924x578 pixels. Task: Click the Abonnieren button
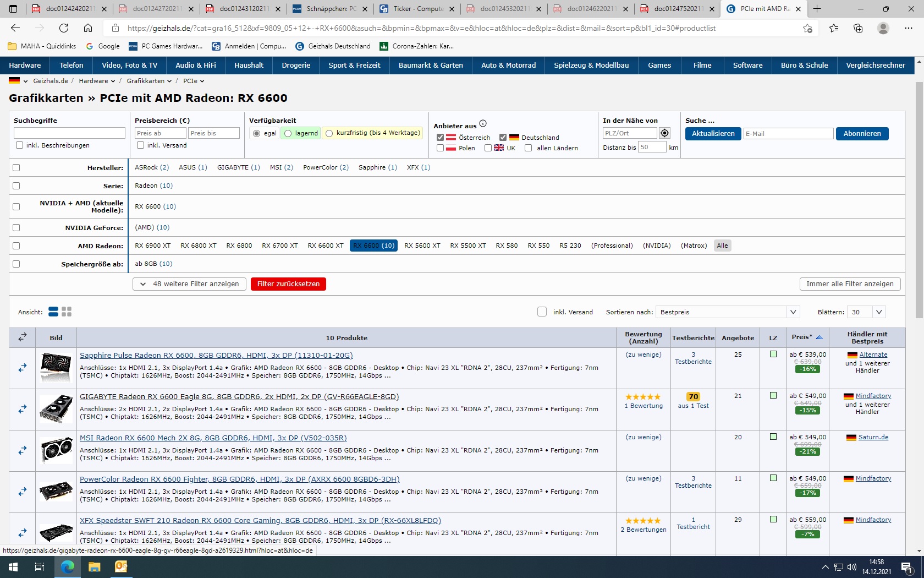[x=862, y=134]
